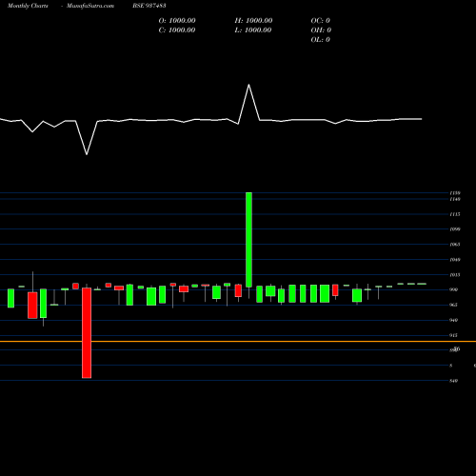Click the 'Monthly Charts' title text
The image size is (476, 476).
click(x=28, y=6)
